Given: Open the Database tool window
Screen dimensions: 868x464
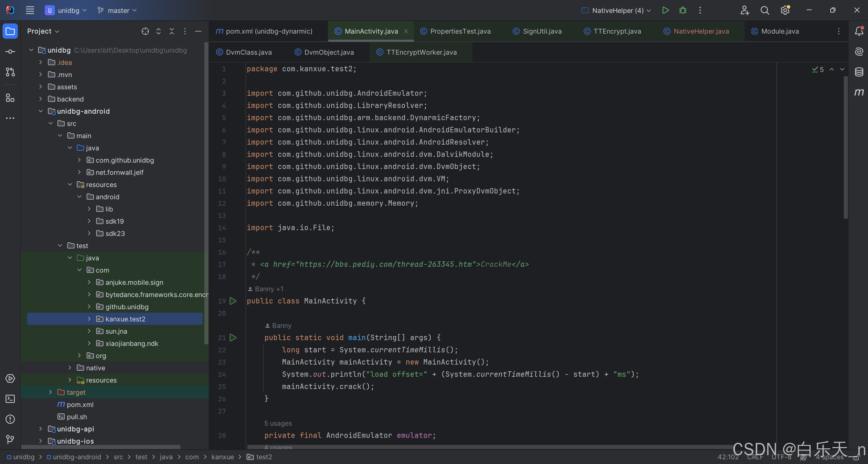Looking at the screenshot, I should tap(859, 72).
